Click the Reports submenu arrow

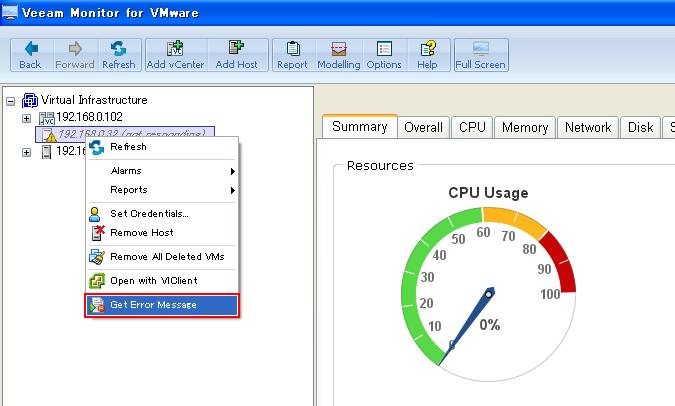pos(232,190)
